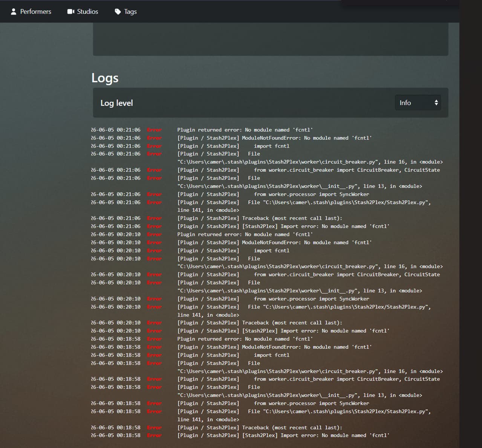
Task: Select 00:18:58 worker __init__.py line 13 path
Action: point(300,395)
